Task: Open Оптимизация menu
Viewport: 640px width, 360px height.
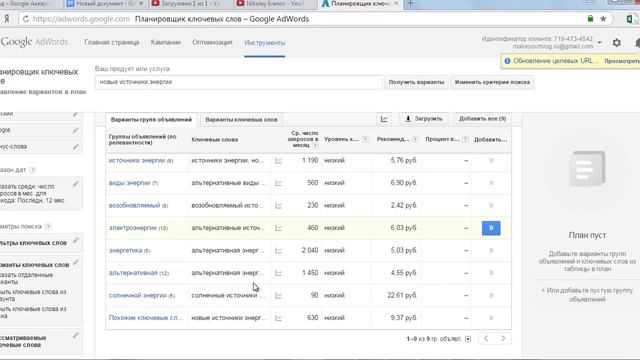Action: coord(212,42)
